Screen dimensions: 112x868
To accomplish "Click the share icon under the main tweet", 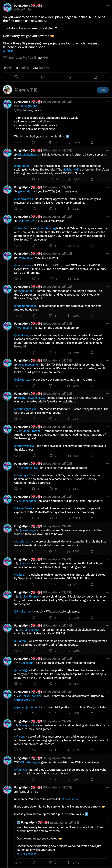I will tap(96, 77).
